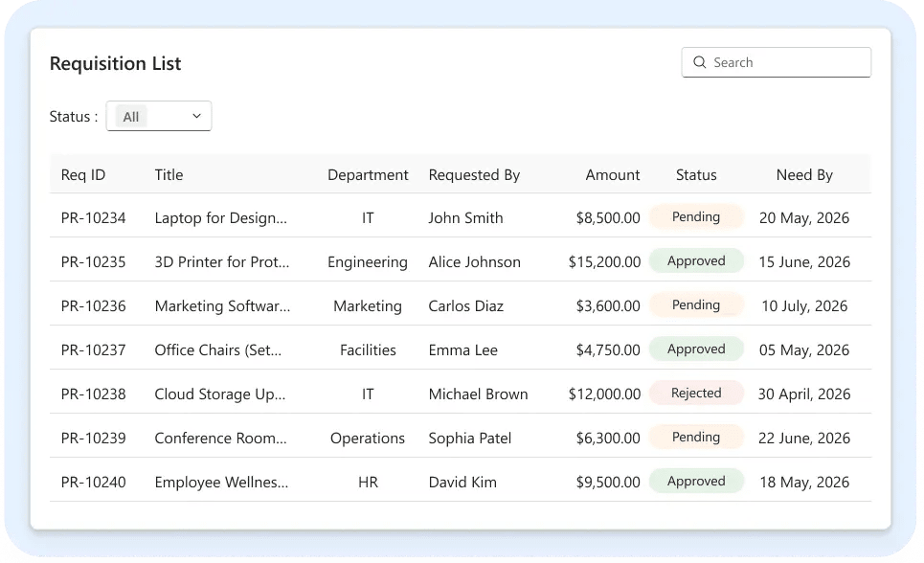Click the 22 June, 2026 date
The height and width of the screenshot is (563, 924).
click(x=804, y=438)
